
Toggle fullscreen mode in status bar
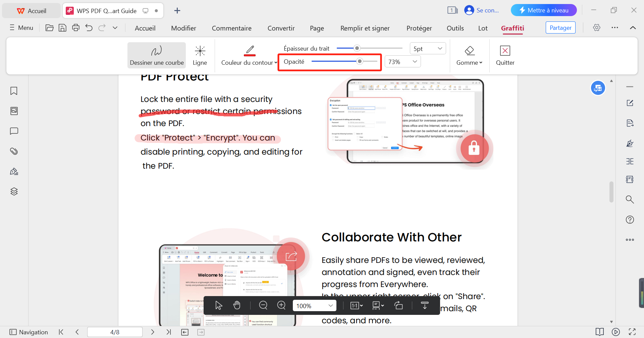click(x=632, y=332)
